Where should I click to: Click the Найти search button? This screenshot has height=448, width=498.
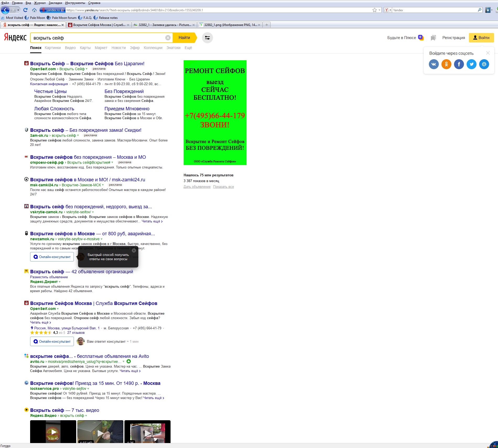tap(184, 38)
